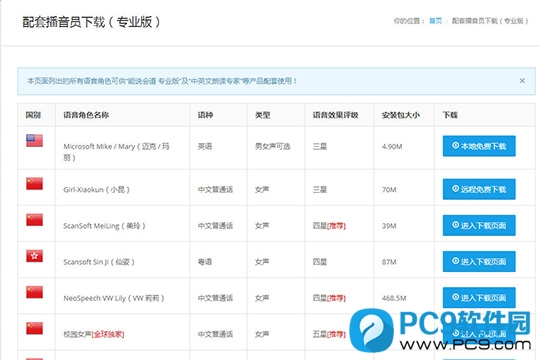540x360 pixels.
Task: Close the blue notice banner
Action: point(522,81)
